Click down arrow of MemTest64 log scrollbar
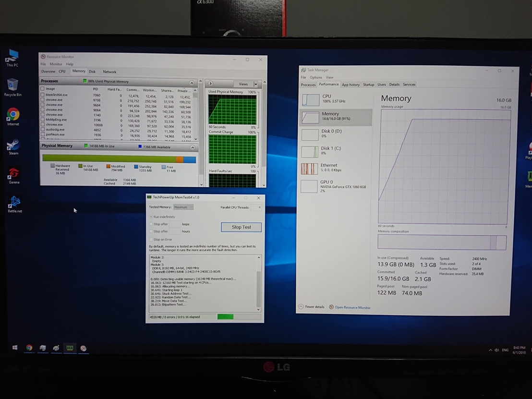This screenshot has width=532, height=399. [258, 309]
